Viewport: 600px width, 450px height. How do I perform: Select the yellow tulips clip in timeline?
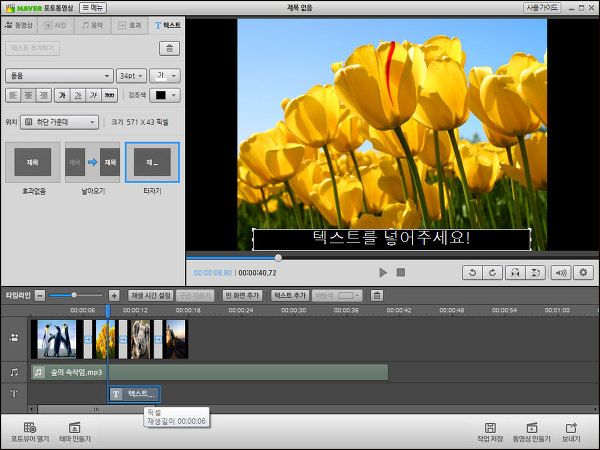click(104, 339)
